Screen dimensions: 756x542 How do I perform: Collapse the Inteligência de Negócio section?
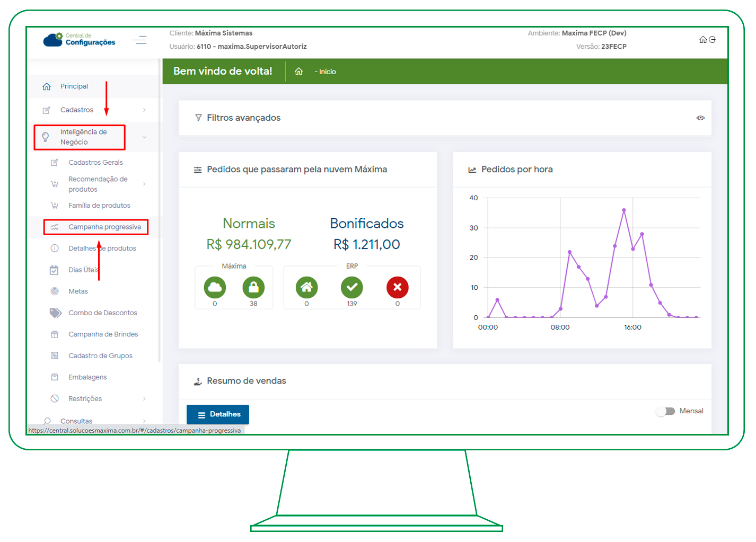coord(144,138)
